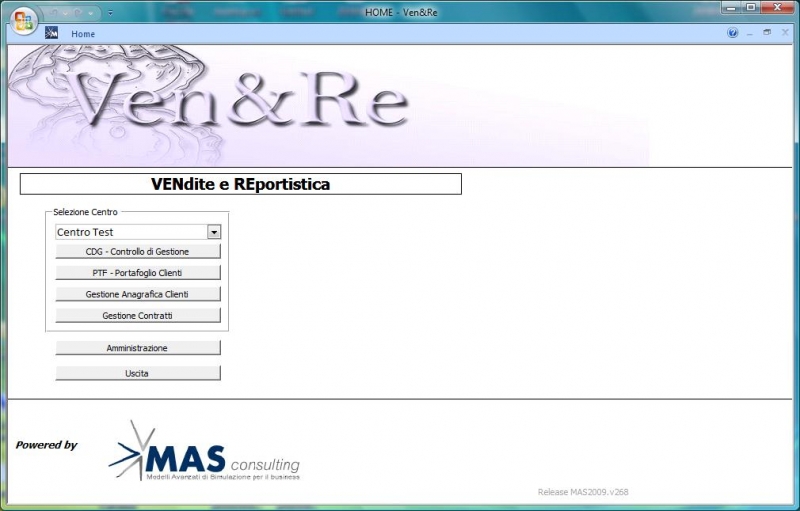Open the Office button menu
The height and width of the screenshot is (511, 800).
(23, 21)
